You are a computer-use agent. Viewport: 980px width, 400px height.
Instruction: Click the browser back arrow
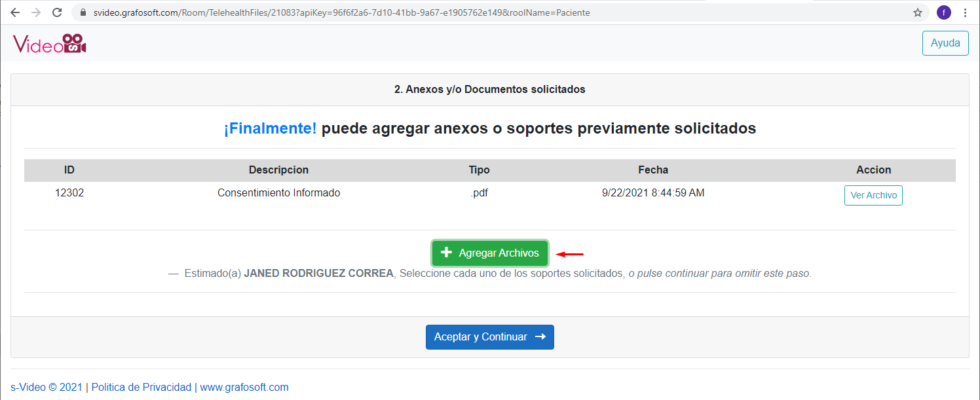[14, 12]
